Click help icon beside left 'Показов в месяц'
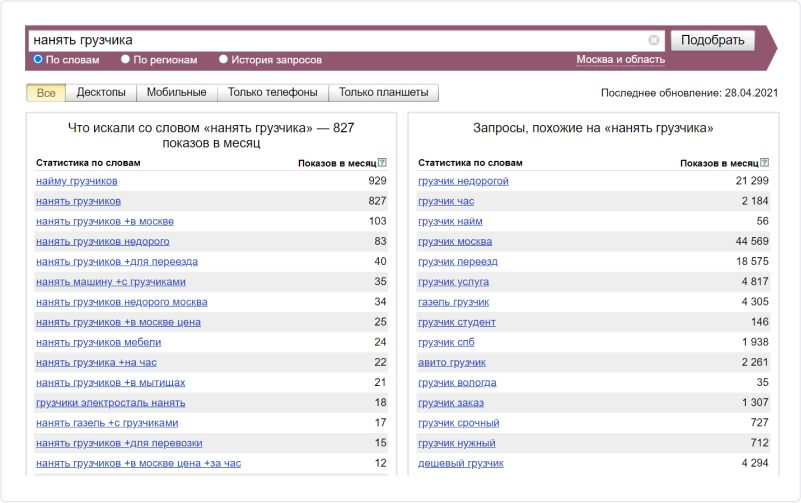Viewport: 801px width, 503px height. coord(383,162)
